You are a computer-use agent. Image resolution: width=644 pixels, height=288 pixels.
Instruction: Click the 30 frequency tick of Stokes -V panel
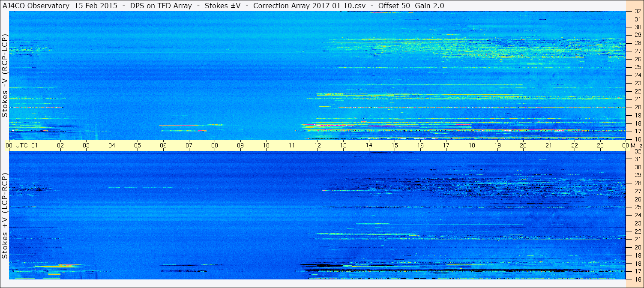[638, 27]
